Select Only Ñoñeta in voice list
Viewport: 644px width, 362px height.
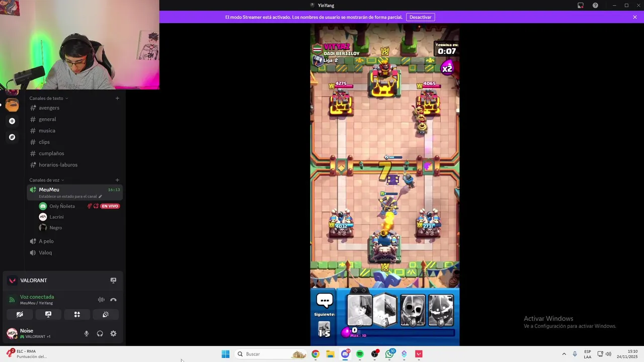click(x=62, y=206)
